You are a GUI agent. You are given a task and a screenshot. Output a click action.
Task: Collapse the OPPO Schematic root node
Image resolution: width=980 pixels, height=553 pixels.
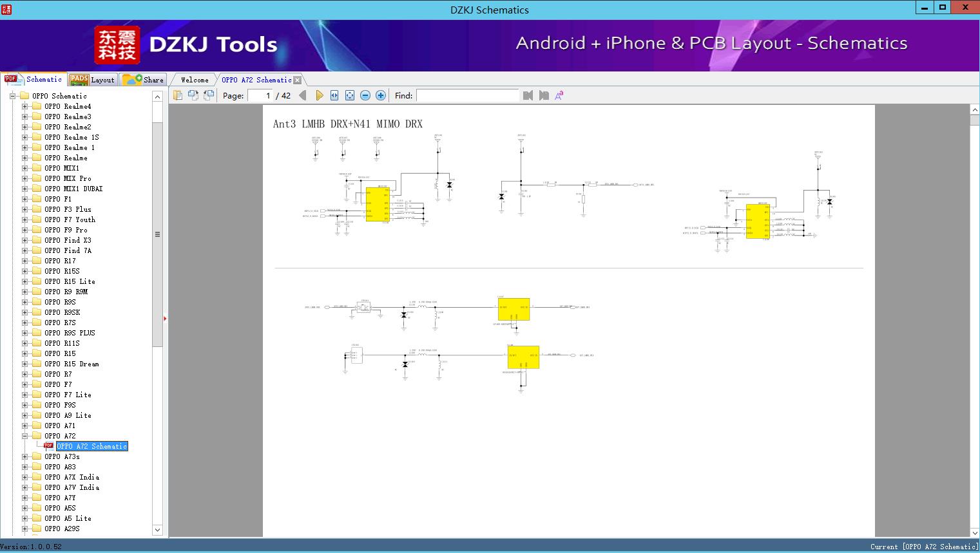coord(12,96)
